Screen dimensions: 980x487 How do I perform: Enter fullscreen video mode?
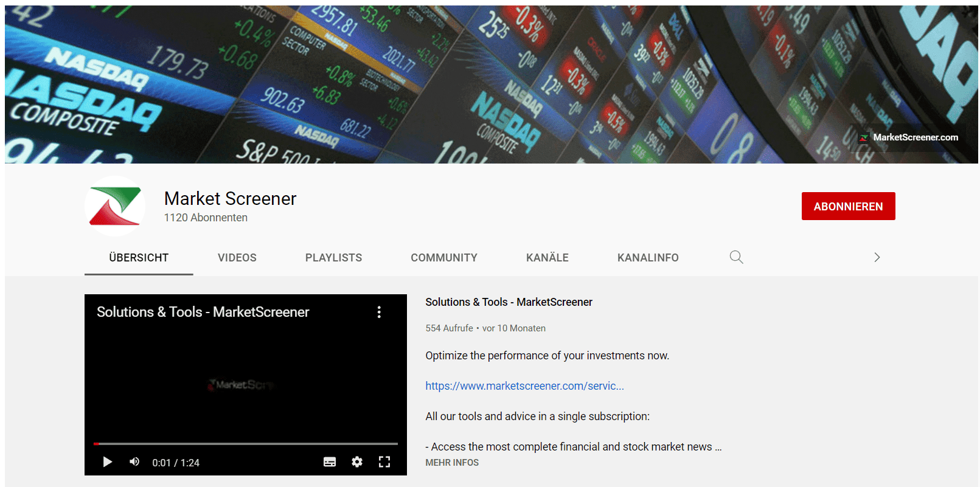tap(384, 462)
